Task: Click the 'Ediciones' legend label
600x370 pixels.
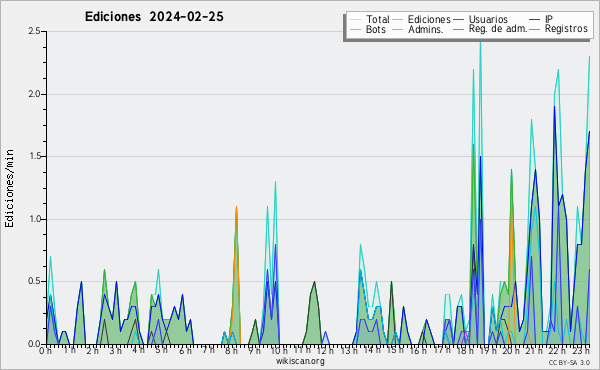Action: coord(429,19)
